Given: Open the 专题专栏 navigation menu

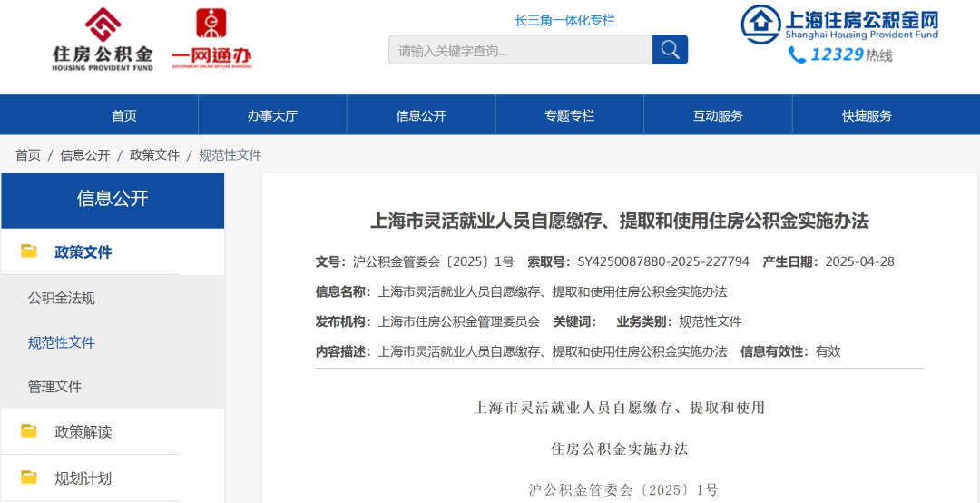Looking at the screenshot, I should click(569, 115).
